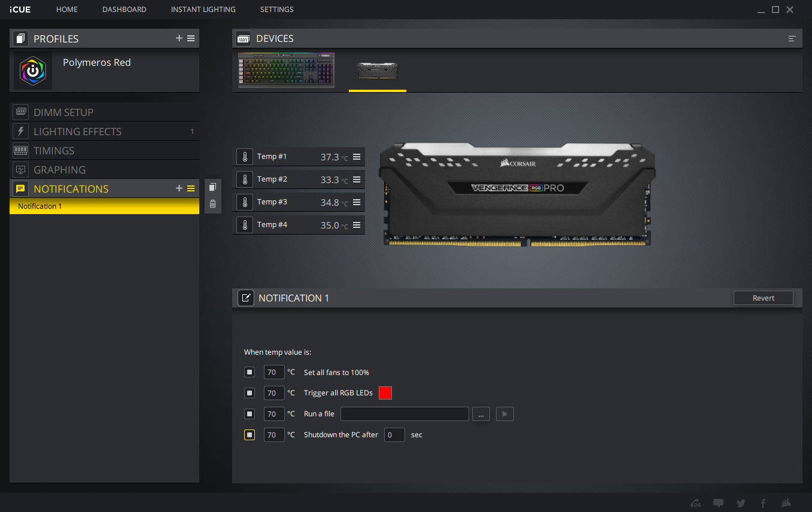Select the keyboard device thumbnail
Viewport: 812px width, 512px height.
pos(286,71)
